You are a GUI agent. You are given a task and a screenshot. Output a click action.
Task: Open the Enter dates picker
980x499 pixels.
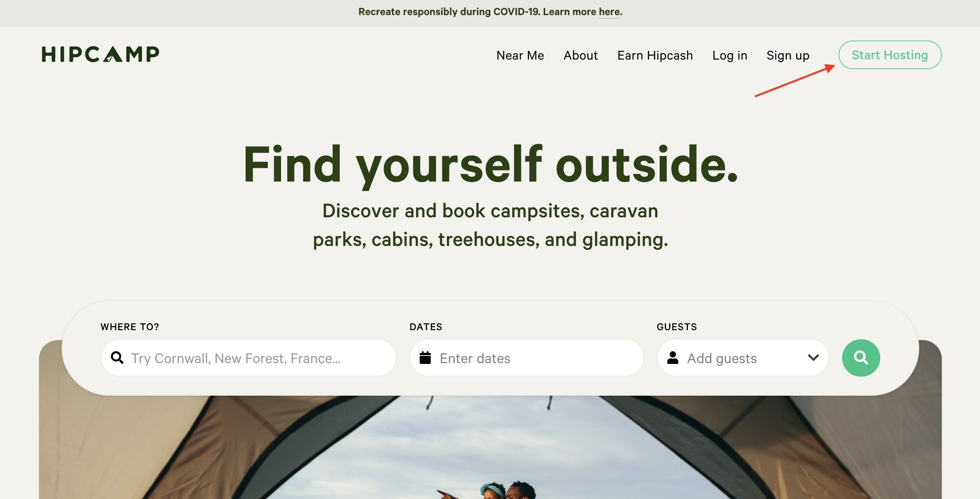point(527,358)
